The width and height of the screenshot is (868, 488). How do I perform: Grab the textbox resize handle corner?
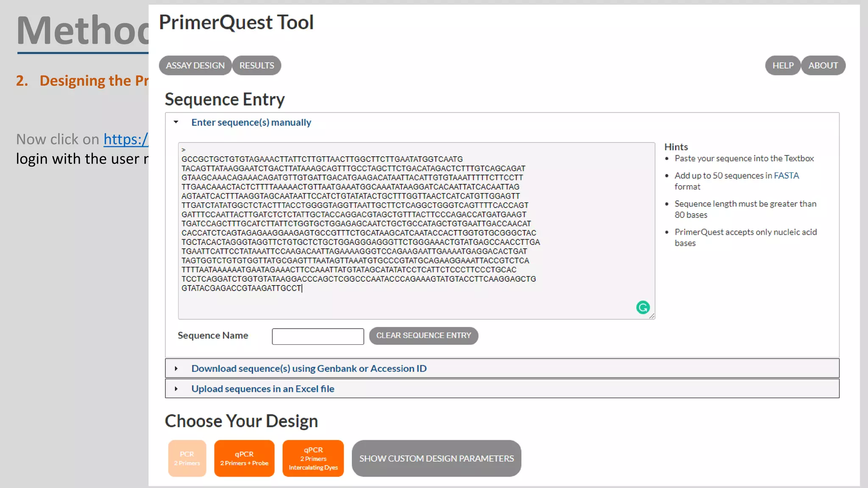click(651, 316)
